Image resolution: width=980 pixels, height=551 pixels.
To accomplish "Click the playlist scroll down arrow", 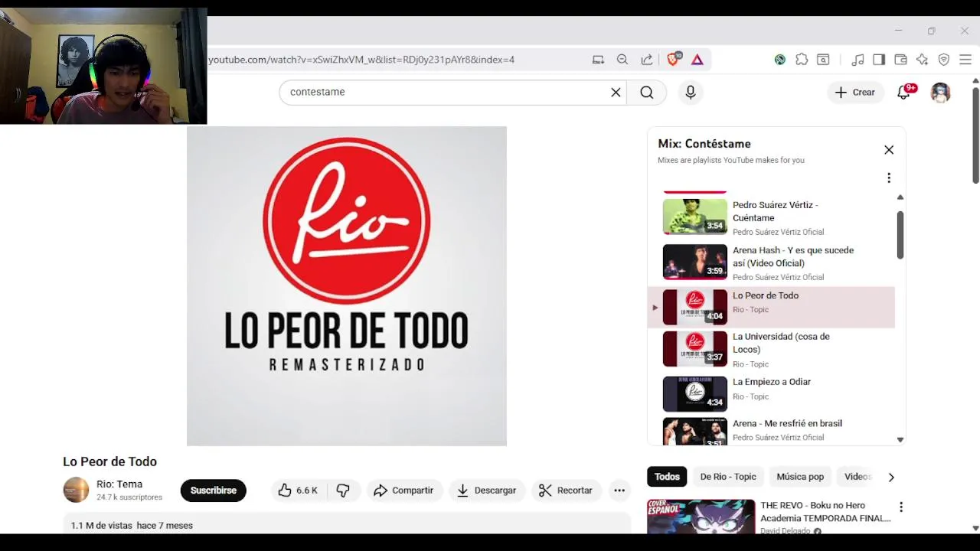I will [x=900, y=440].
